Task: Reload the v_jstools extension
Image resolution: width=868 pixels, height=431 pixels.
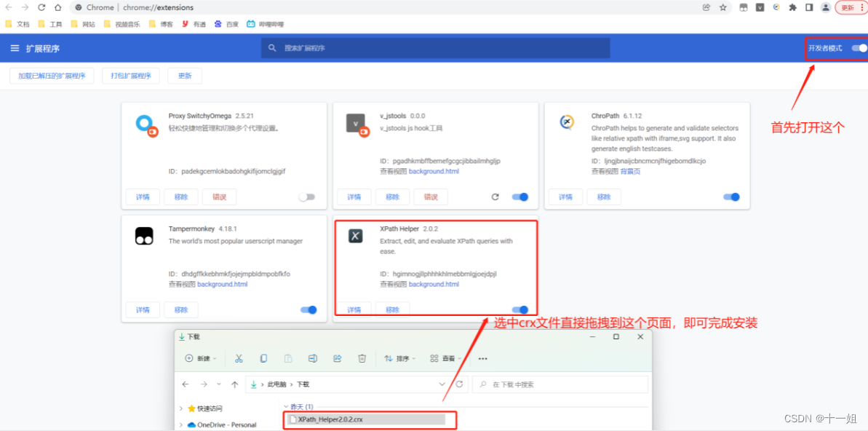Action: coord(495,197)
